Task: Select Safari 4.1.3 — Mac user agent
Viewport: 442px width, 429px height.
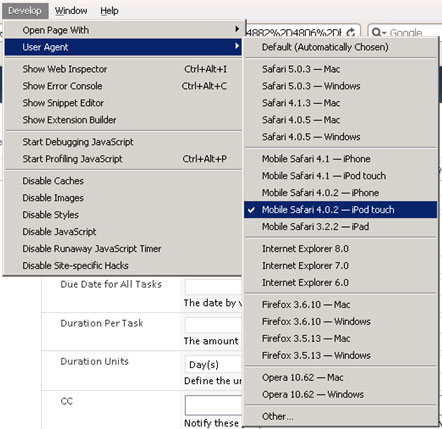Action: point(340,103)
